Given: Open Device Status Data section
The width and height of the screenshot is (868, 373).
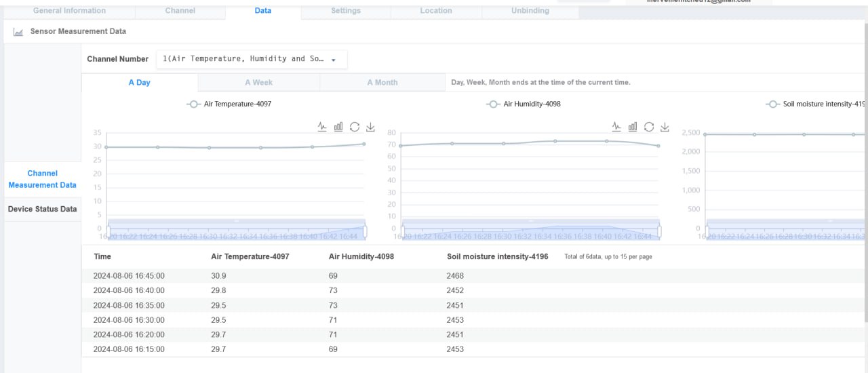Looking at the screenshot, I should (42, 209).
